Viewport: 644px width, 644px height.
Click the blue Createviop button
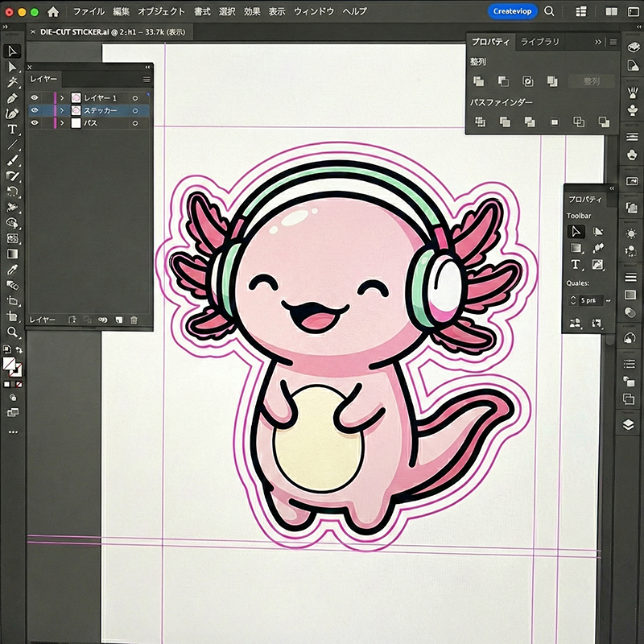[x=513, y=12]
